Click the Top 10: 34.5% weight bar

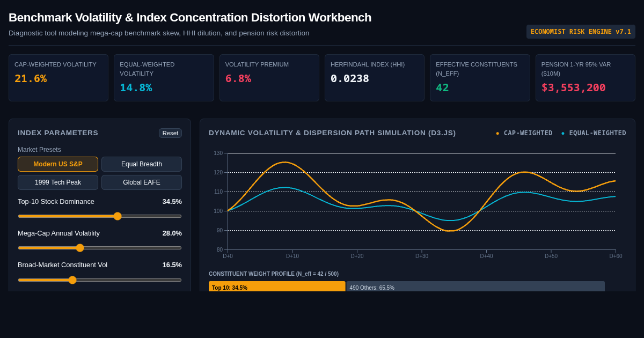point(277,286)
